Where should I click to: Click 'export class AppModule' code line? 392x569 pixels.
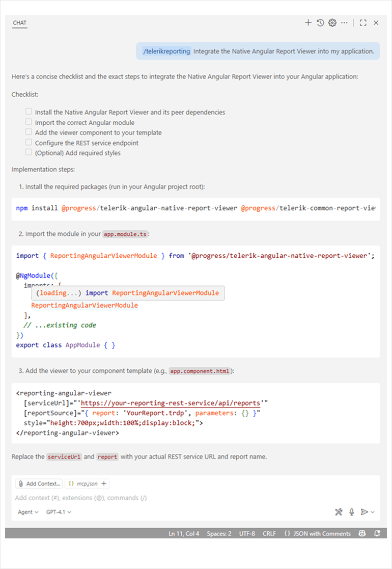click(x=65, y=345)
